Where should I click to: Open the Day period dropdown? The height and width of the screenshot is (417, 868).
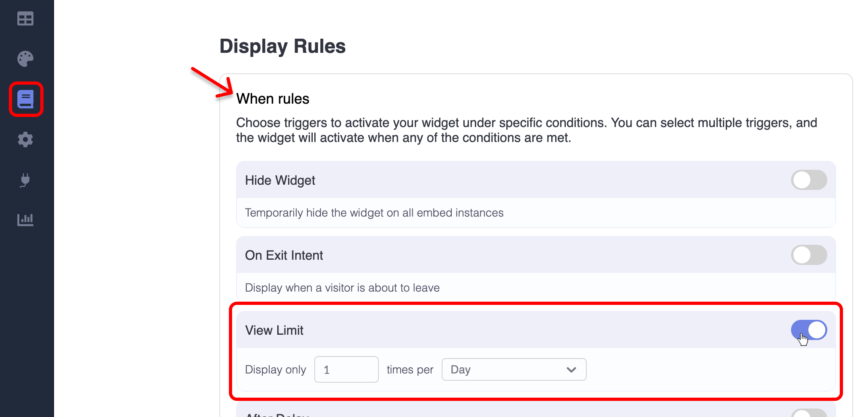click(x=513, y=369)
